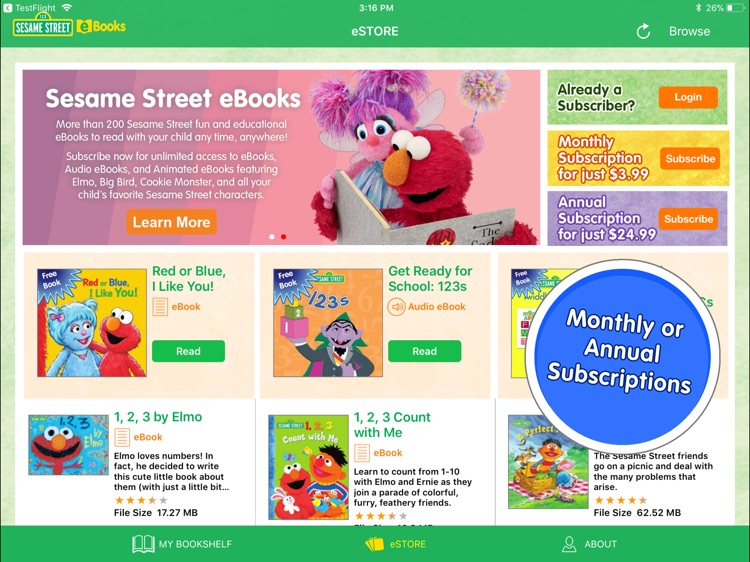The image size is (750, 562).
Task: Subscribe to the Annual $24.99 plan
Action: (x=688, y=219)
